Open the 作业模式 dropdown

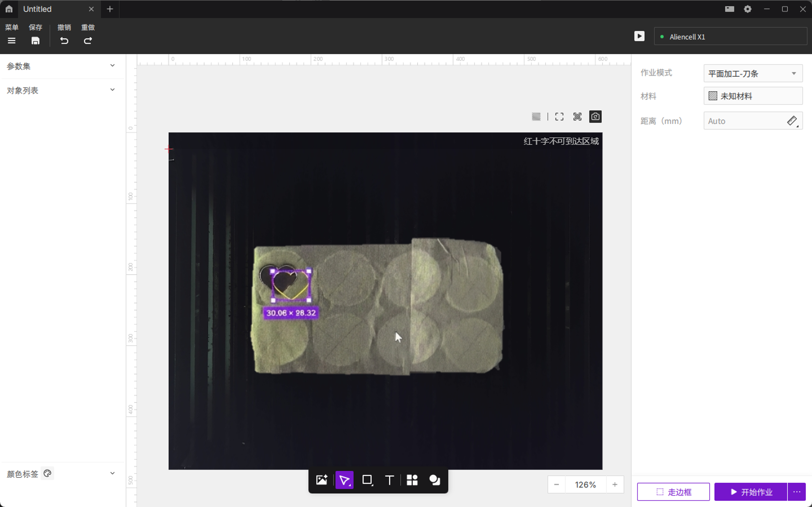[x=753, y=73]
